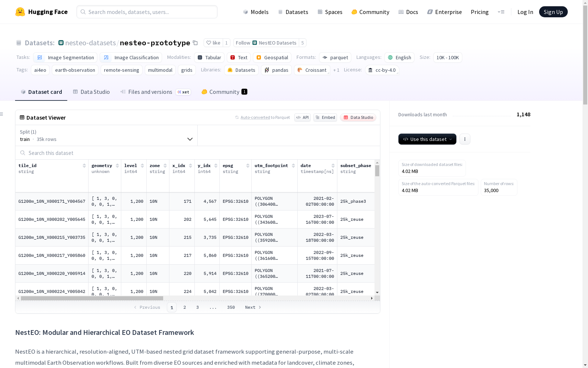The height and width of the screenshot is (368, 588).
Task: Open Enterprise in the top navigation
Action: (444, 12)
